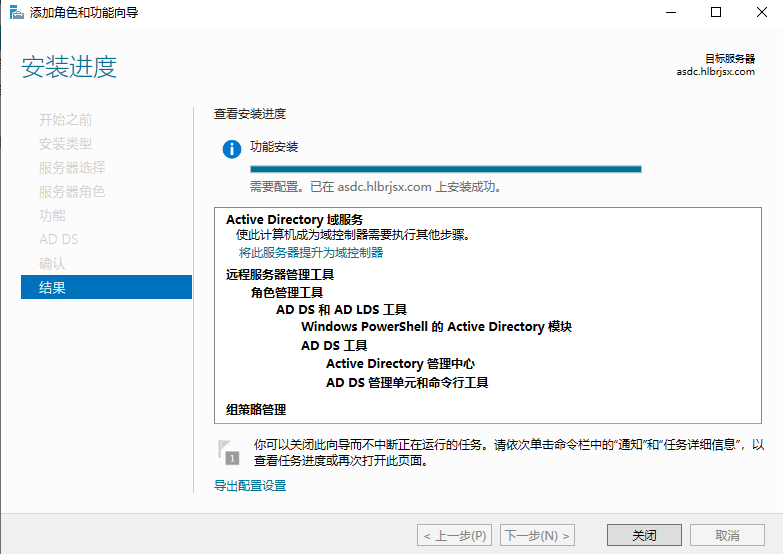Open the 服务器选择 step
783x554 pixels.
(72, 168)
